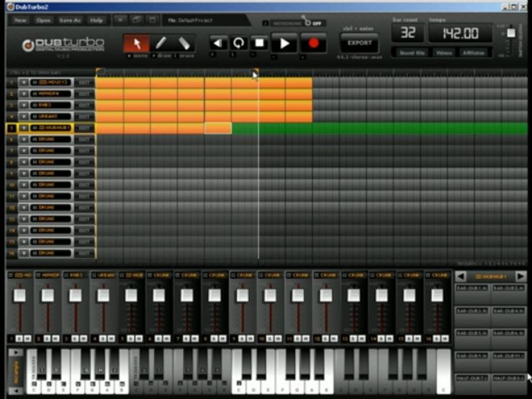Click the instrument icon on track 2 name
532x399 pixels.
34,94
